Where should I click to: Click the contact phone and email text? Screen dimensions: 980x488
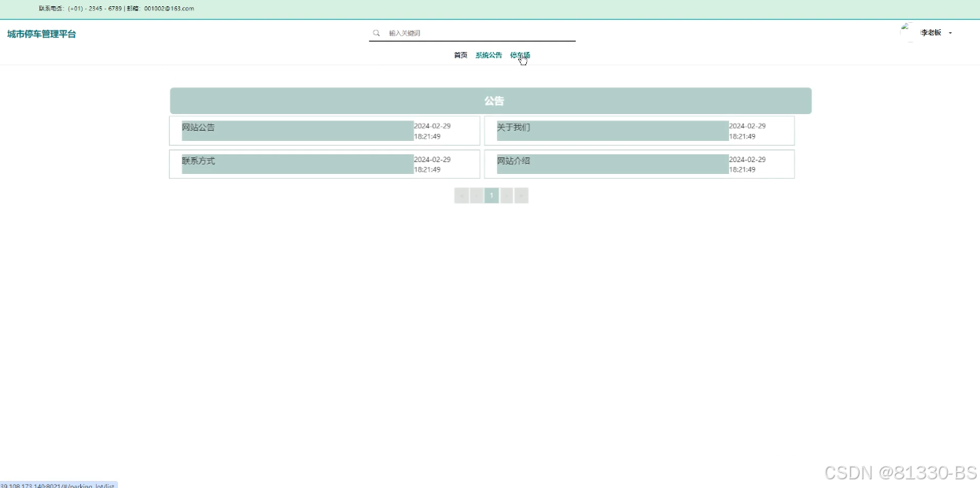116,9
